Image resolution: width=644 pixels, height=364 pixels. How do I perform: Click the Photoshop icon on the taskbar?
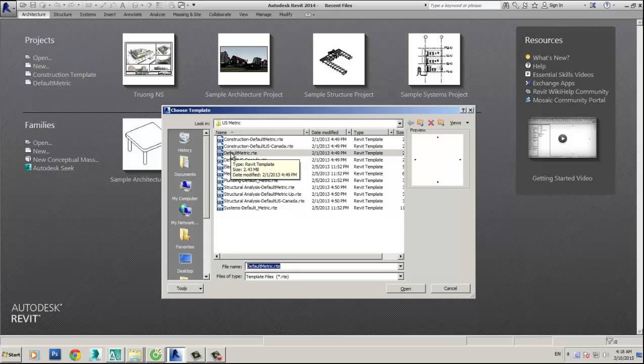[55, 355]
